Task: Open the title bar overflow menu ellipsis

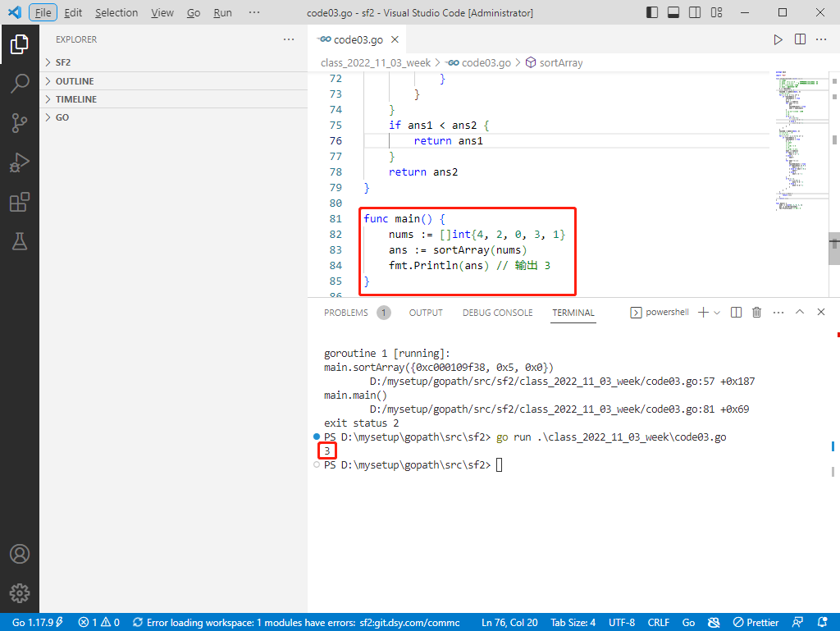Action: pos(254,12)
